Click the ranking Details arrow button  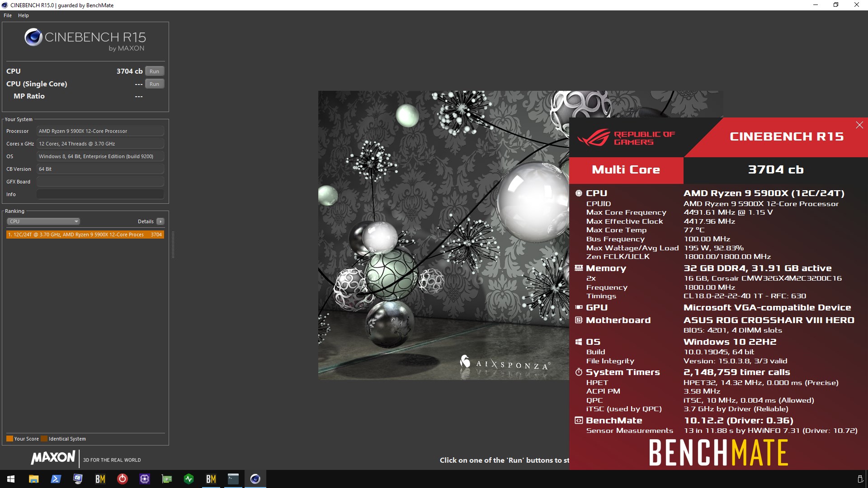click(x=160, y=221)
